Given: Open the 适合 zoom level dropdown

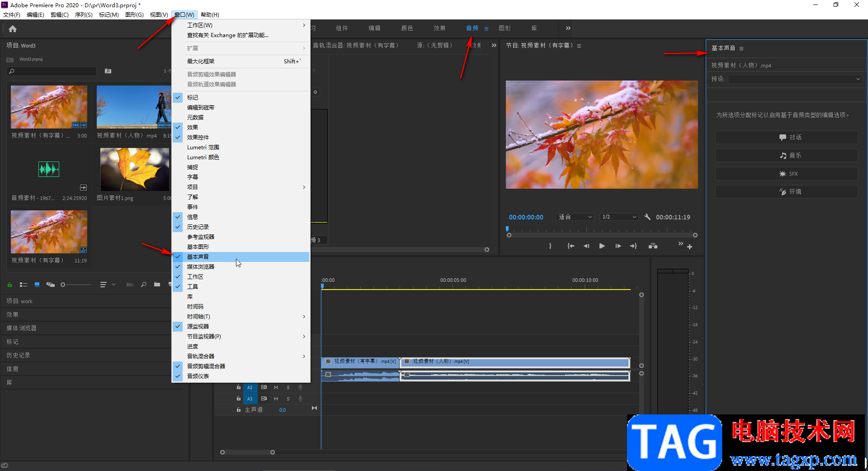Looking at the screenshot, I should pos(574,217).
